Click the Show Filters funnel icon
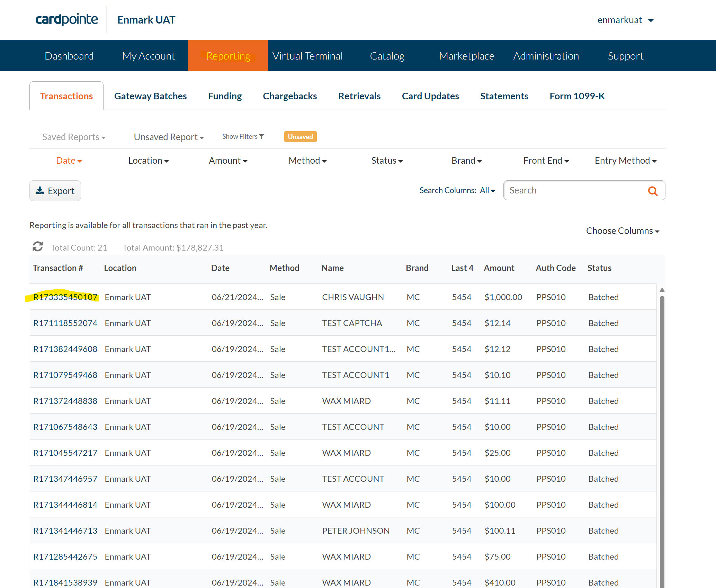The image size is (716, 588). coord(261,136)
